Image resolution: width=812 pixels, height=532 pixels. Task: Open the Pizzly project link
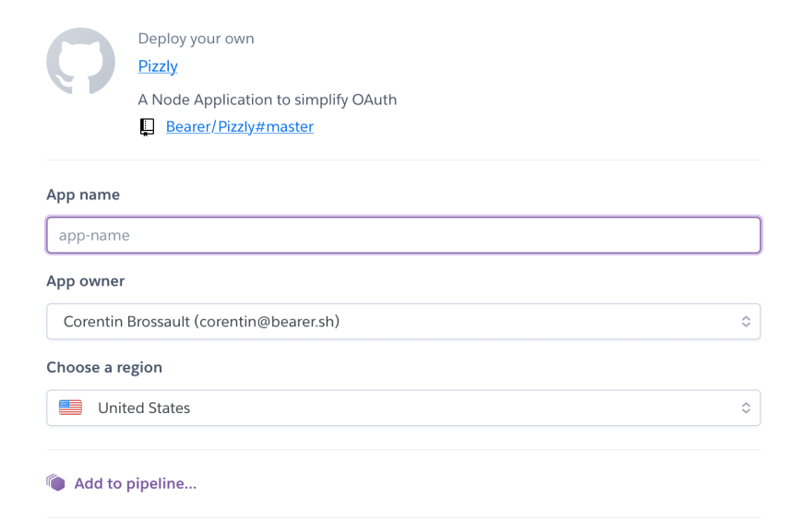click(x=158, y=66)
